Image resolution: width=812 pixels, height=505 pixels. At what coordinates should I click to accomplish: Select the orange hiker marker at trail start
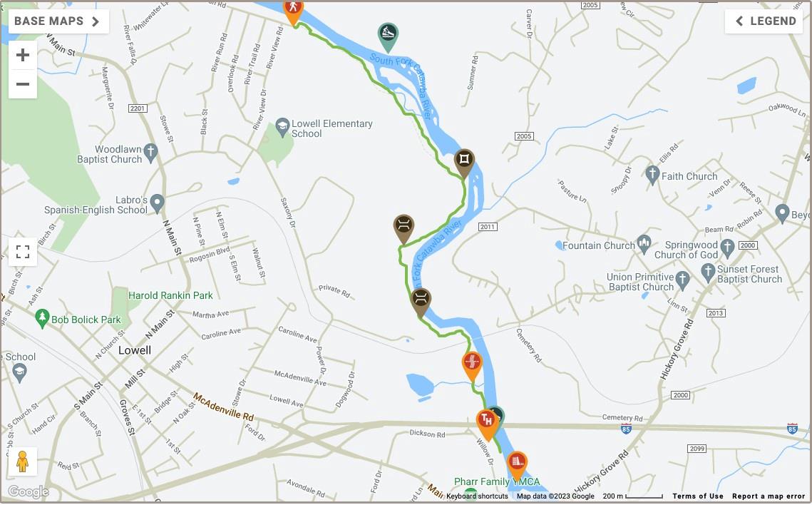pyautogui.click(x=294, y=11)
